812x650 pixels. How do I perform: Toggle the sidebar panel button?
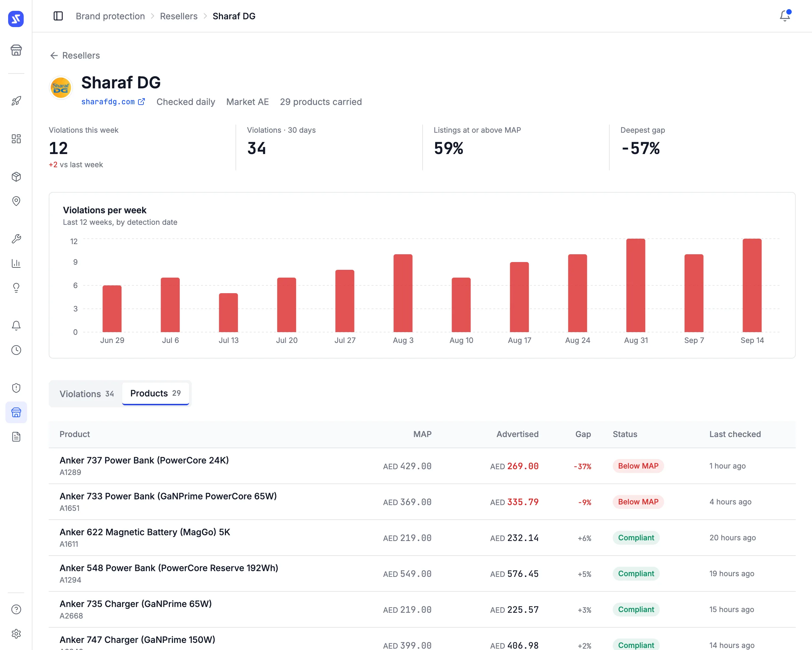[58, 16]
